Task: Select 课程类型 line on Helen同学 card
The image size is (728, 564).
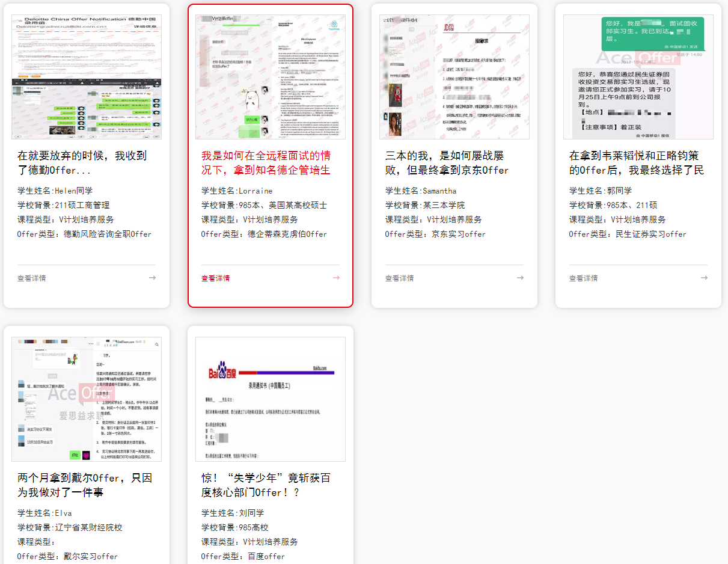Action: tap(66, 219)
